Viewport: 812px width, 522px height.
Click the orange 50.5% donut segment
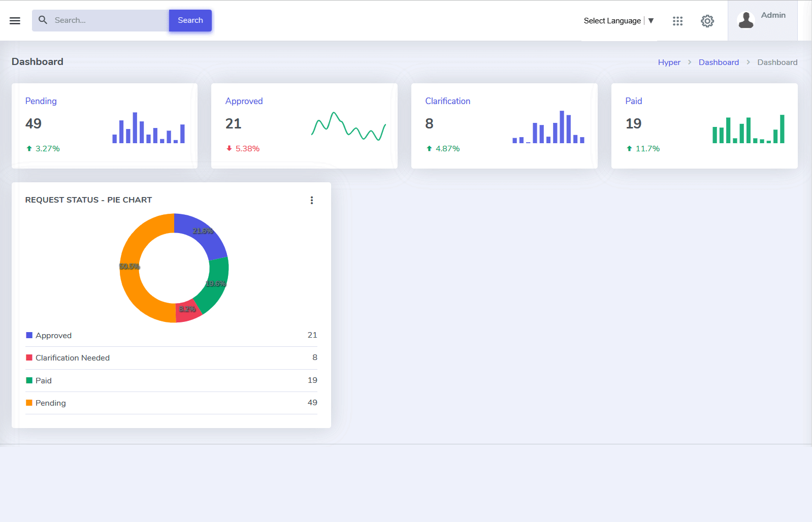click(129, 269)
